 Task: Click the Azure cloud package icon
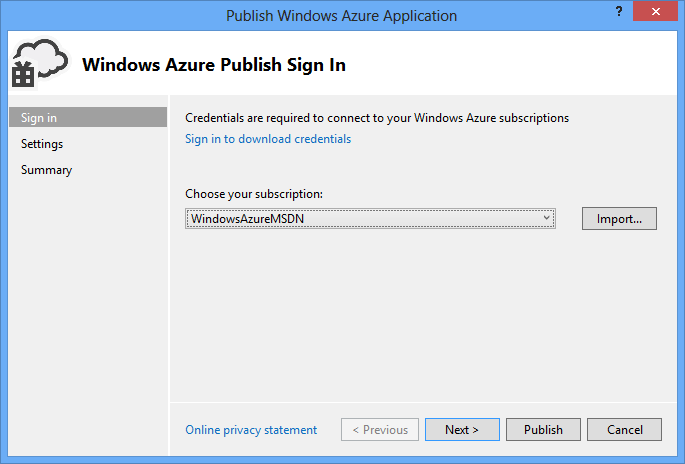(x=39, y=63)
